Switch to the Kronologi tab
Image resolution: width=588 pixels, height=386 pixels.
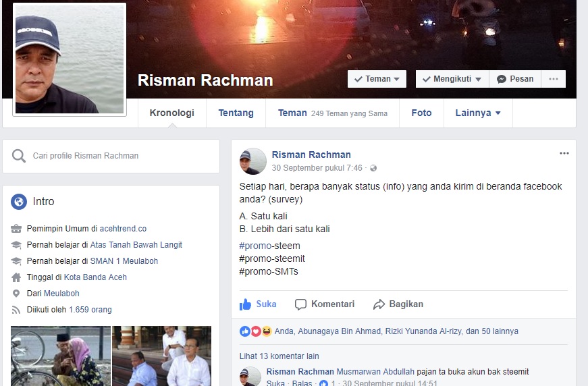(171, 113)
